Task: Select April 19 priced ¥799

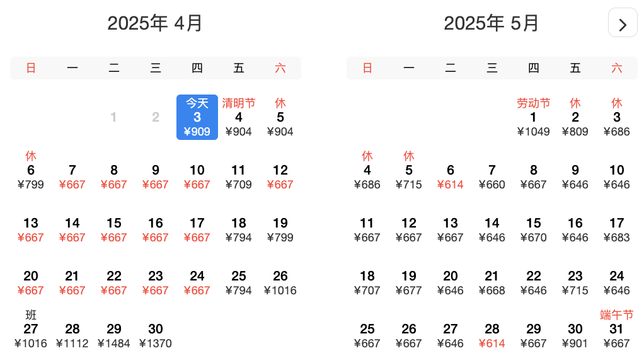Action: pos(280,230)
